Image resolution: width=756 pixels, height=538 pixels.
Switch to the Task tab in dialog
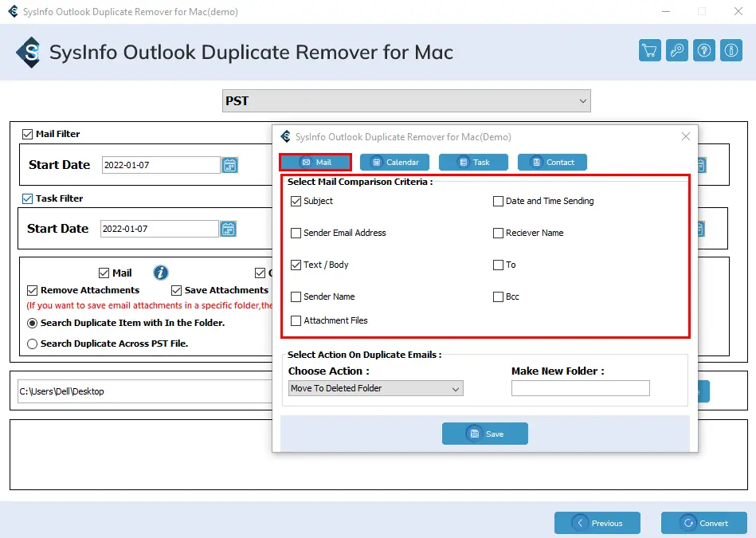tap(473, 162)
